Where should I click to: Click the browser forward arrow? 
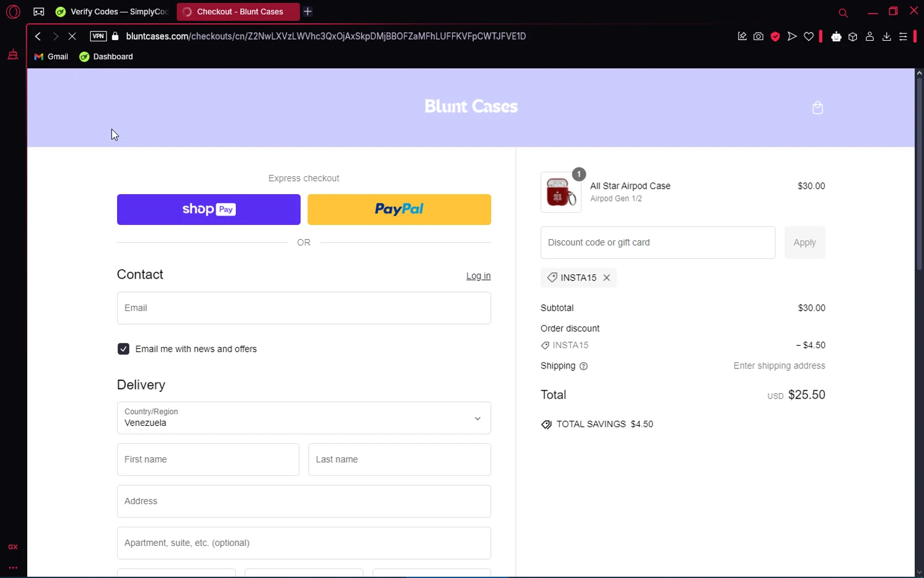point(55,36)
